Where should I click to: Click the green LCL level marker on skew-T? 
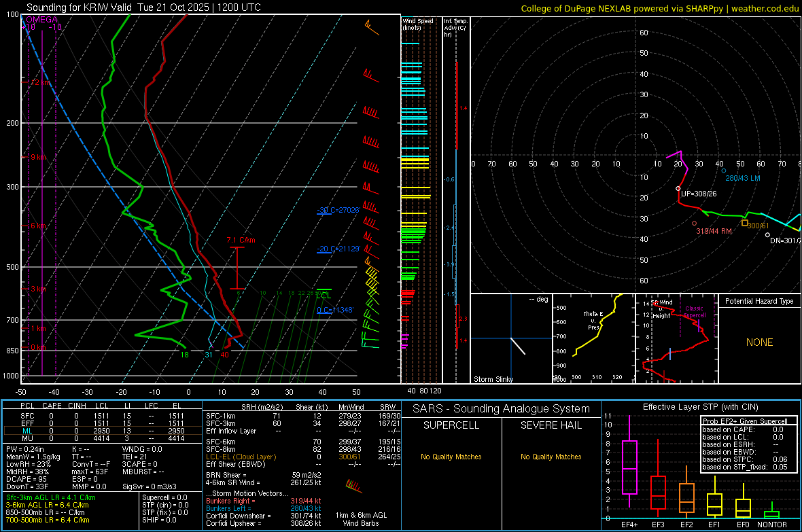pos(324,293)
